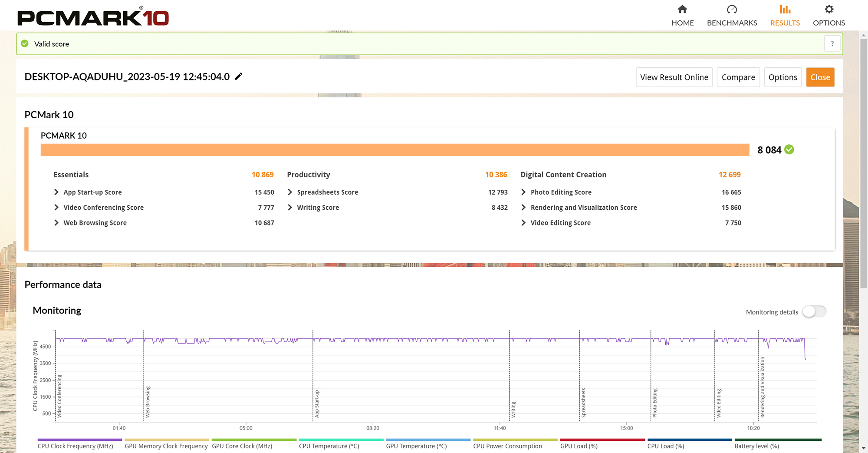Open the BENCHMARKS tab
Screen dimensions: 868x453
point(732,16)
